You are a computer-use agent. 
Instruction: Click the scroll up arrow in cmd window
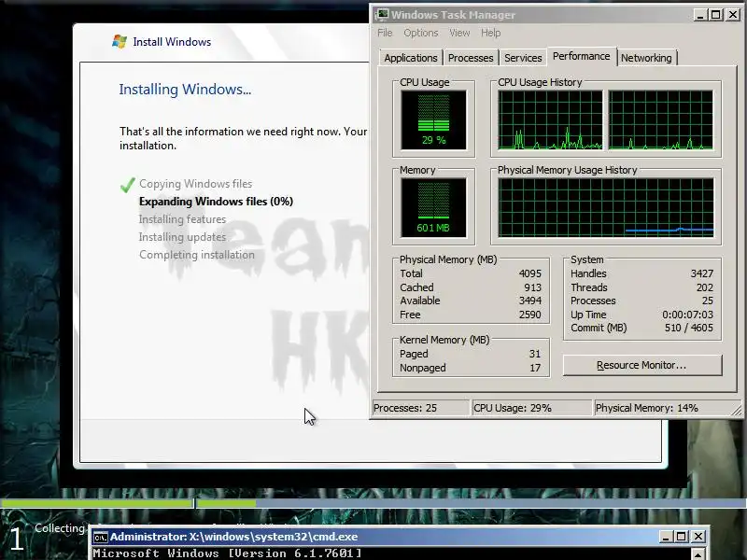pos(698,554)
